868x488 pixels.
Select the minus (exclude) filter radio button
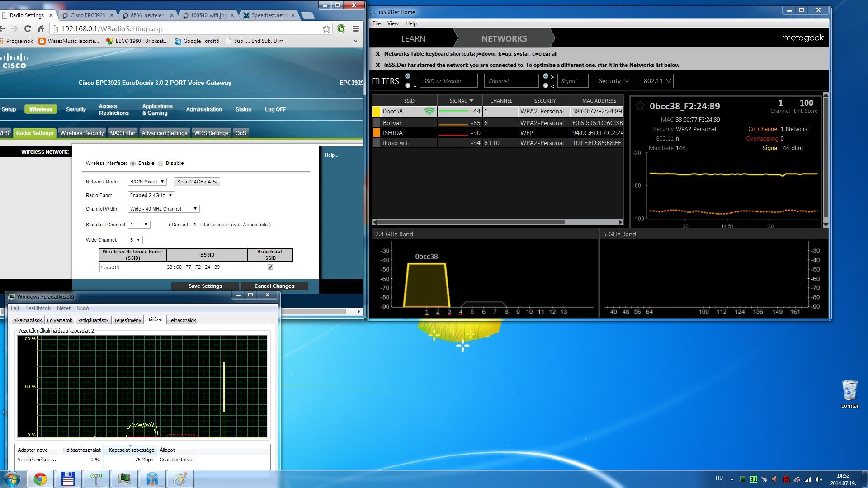pos(408,85)
